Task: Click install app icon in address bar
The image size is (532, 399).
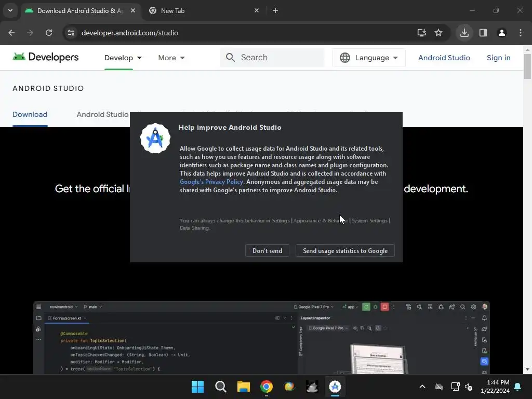Action: (x=422, y=33)
